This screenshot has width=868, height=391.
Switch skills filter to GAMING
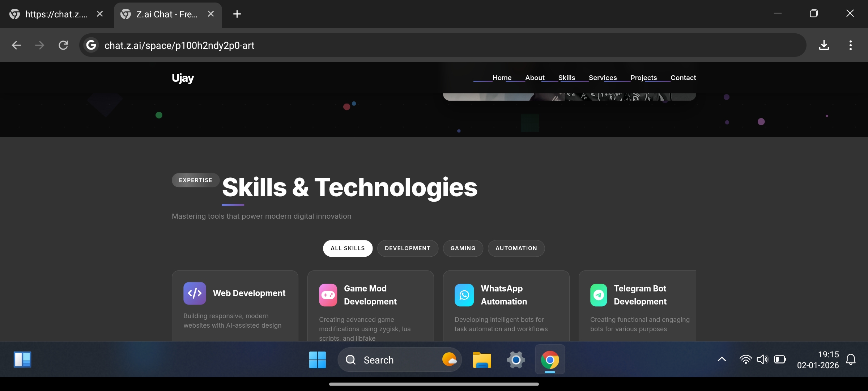point(463,248)
